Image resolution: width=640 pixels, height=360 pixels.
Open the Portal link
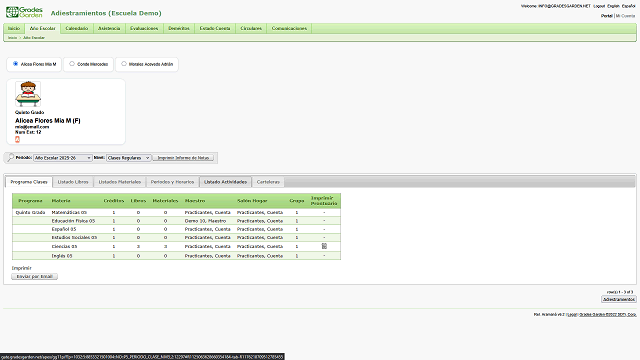607,16
